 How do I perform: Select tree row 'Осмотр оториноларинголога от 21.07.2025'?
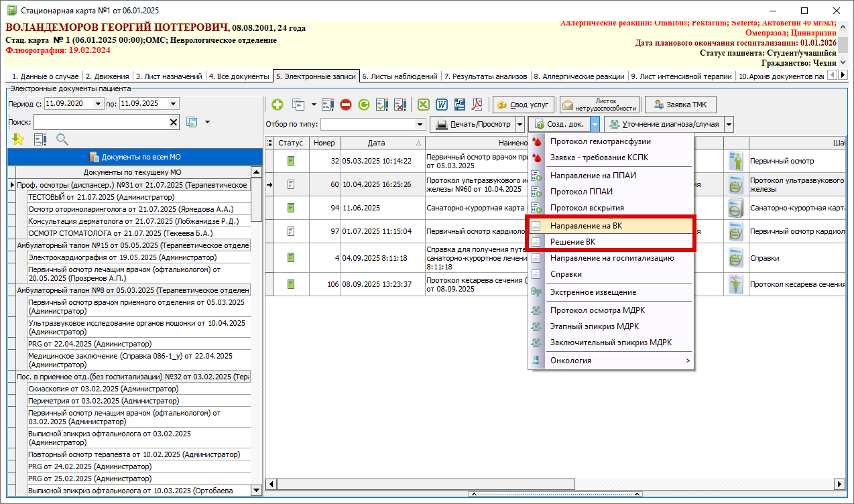tap(139, 209)
